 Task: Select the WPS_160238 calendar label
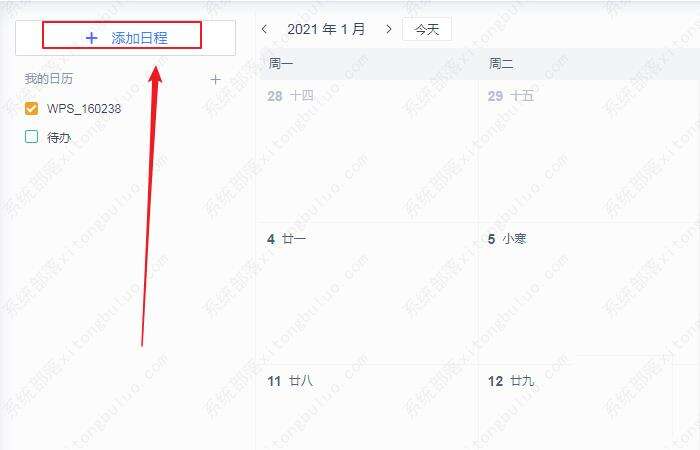click(84, 108)
